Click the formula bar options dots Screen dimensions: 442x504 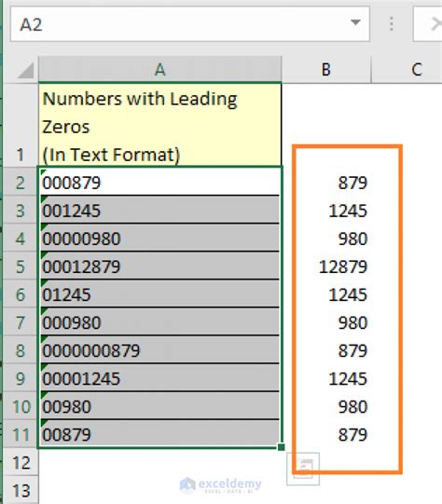click(391, 24)
